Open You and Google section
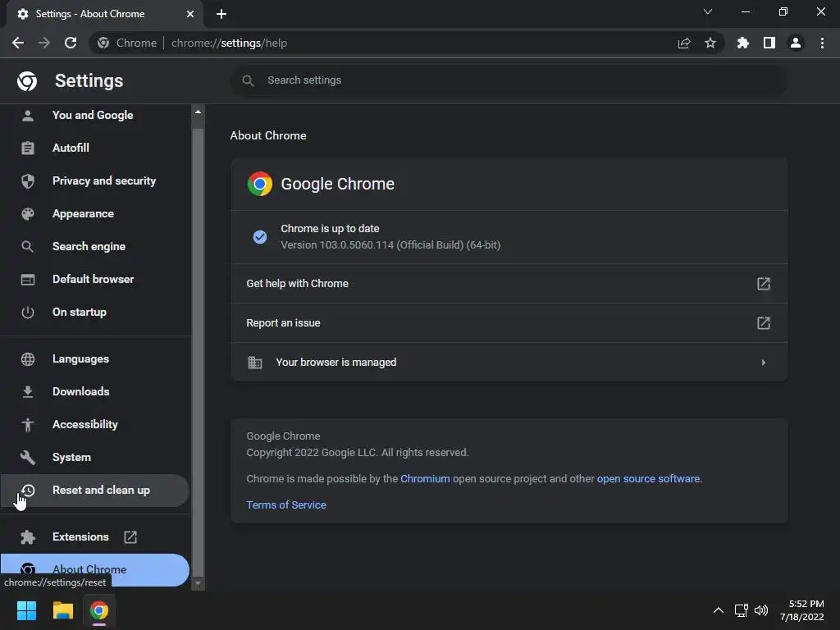This screenshot has width=840, height=630. pyautogui.click(x=95, y=115)
